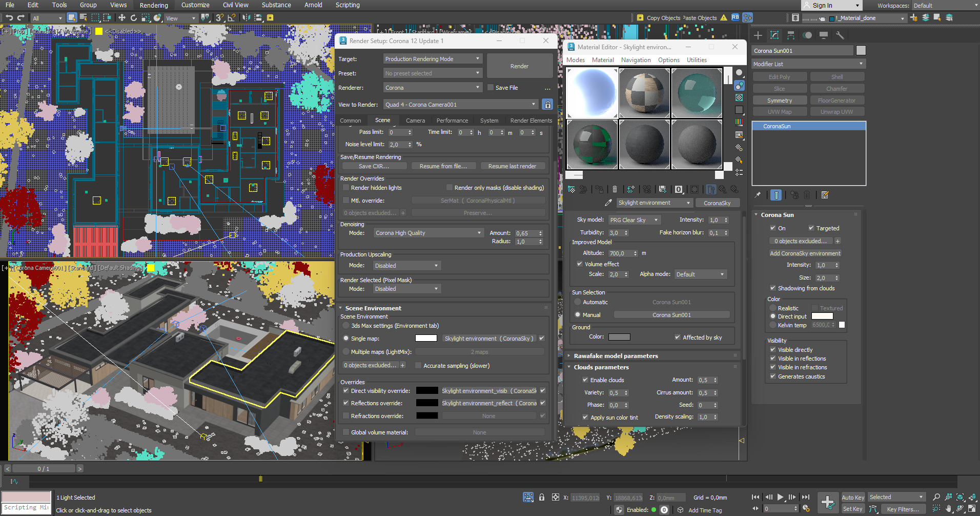Activate the Select Object tool
The width and height of the screenshot is (980, 516).
[x=72, y=18]
